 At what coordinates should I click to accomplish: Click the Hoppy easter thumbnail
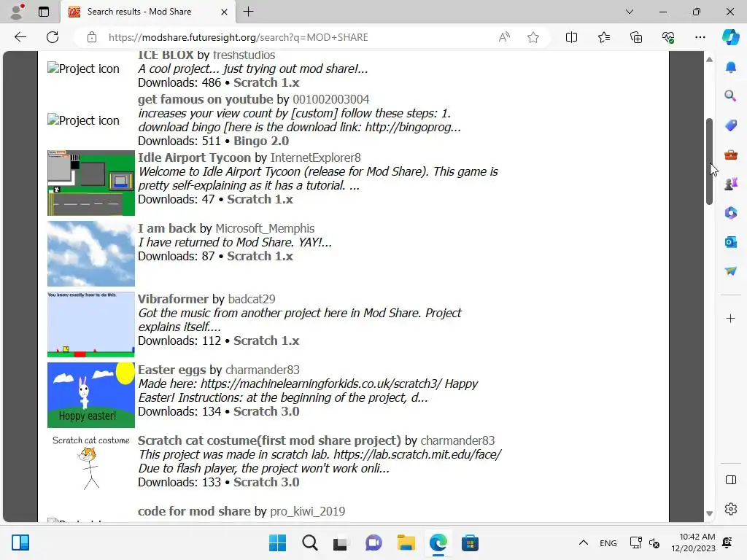click(x=91, y=394)
